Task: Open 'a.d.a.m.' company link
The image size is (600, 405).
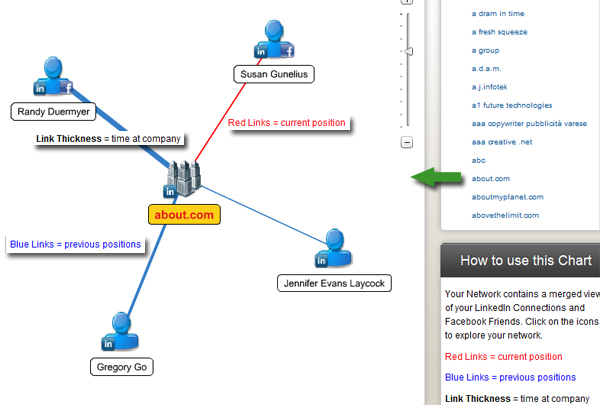Action: 486,69
